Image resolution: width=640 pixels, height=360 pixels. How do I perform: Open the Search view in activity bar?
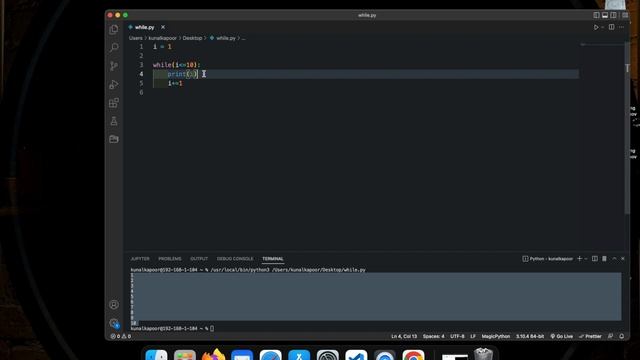click(x=114, y=47)
